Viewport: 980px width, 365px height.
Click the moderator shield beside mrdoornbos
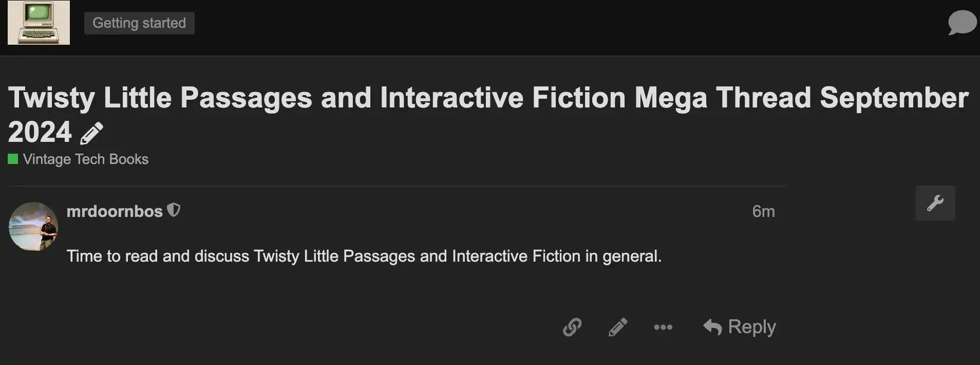tap(174, 210)
